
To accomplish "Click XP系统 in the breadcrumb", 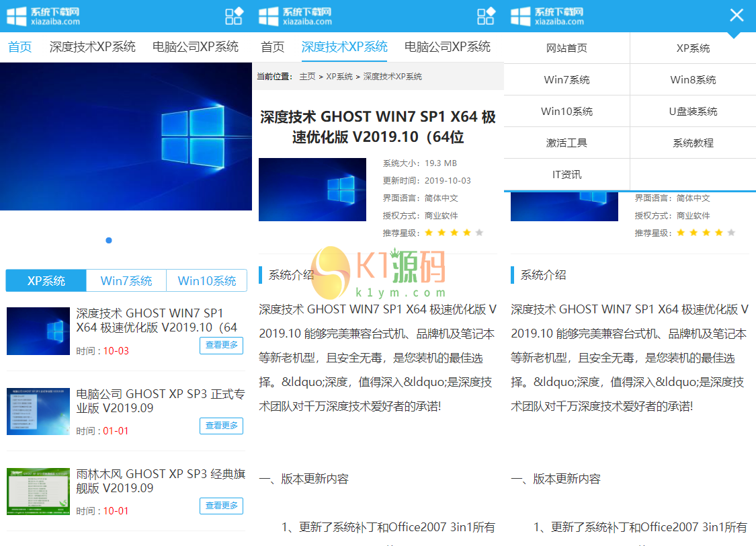I will (339, 77).
